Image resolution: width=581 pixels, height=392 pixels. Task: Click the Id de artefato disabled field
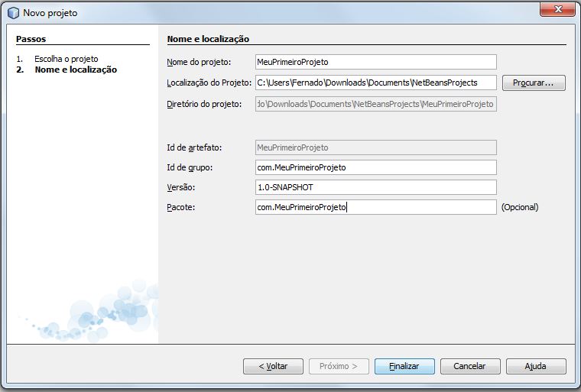click(x=375, y=147)
